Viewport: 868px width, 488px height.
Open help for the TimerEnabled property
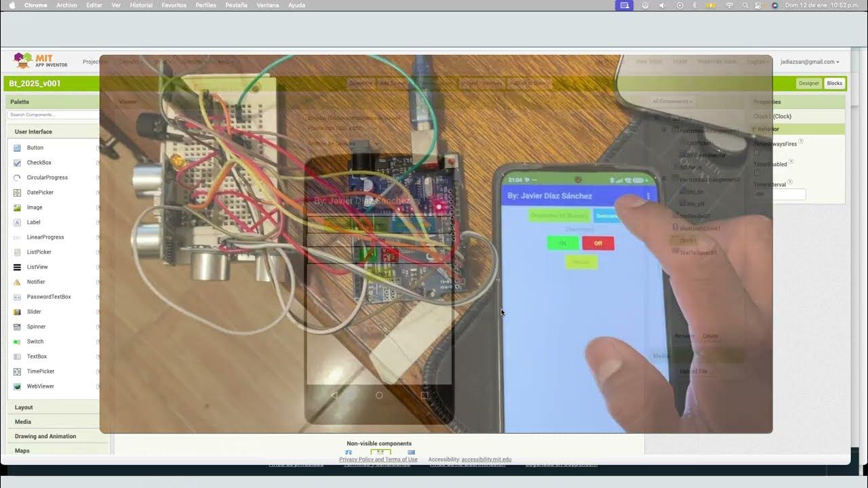(x=791, y=162)
